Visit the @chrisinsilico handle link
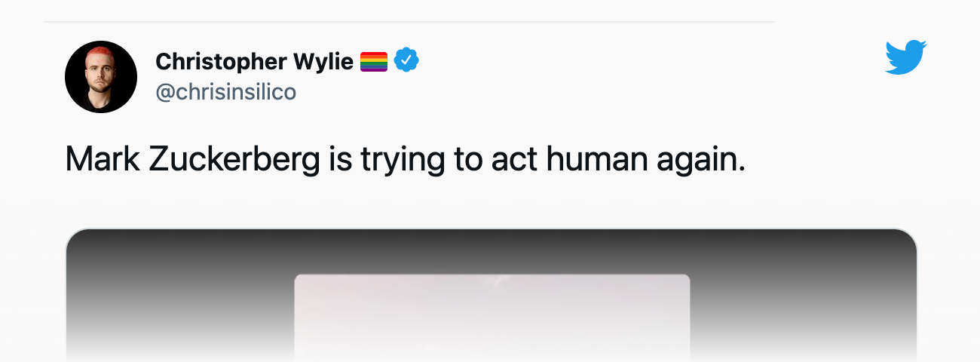980x362 pixels. tap(225, 92)
